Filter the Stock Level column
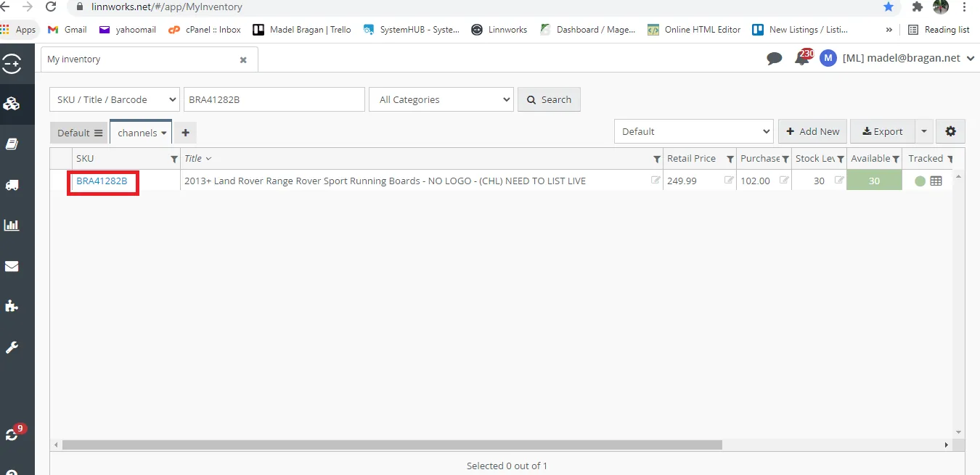Viewport: 980px width, 475px height. pos(841,159)
